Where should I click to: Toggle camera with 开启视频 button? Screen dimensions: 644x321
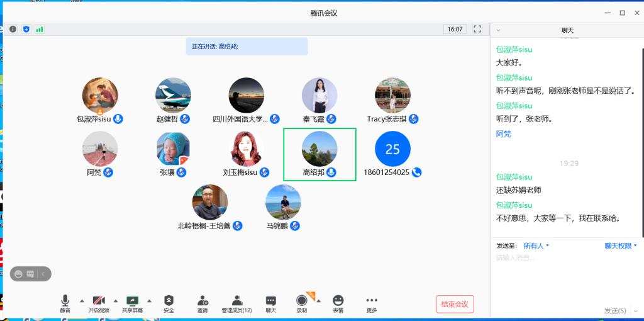click(x=99, y=303)
